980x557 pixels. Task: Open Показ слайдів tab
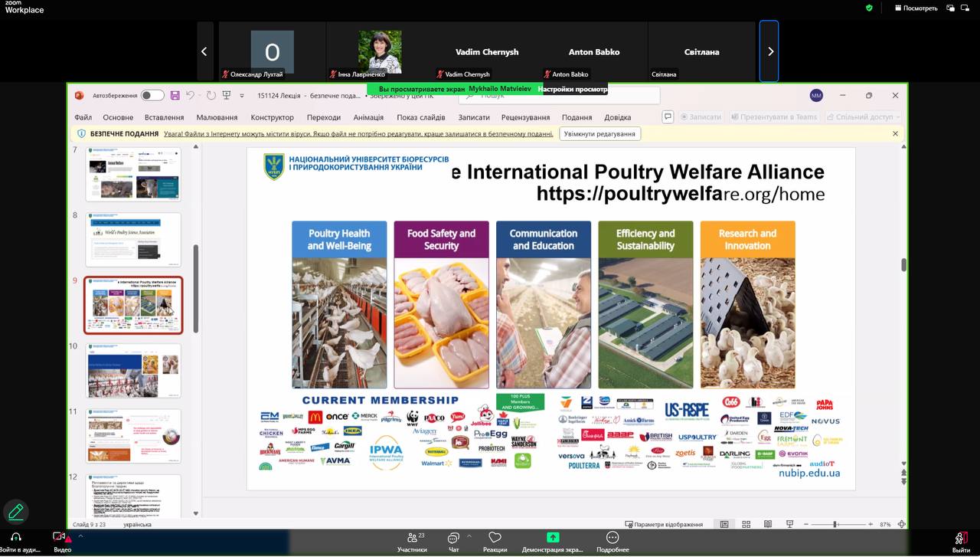click(x=421, y=117)
